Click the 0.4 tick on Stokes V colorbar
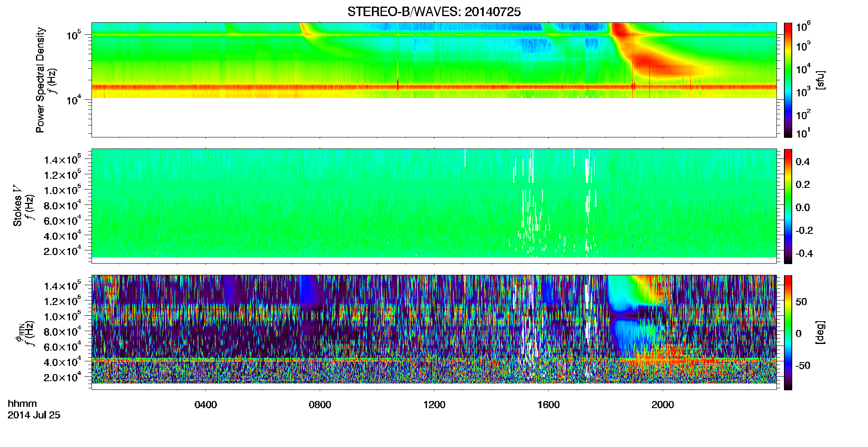Image resolution: width=868 pixels, height=447 pixels. 803,162
